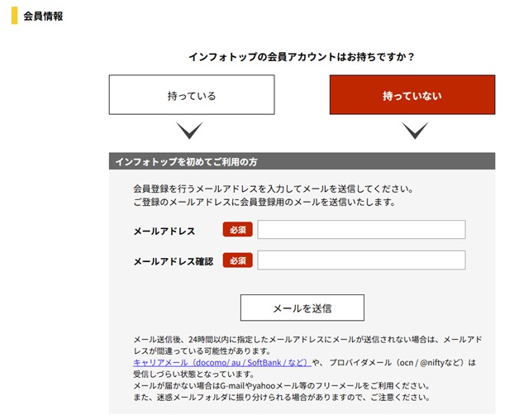Select the 持っている account option
The image size is (514, 420).
pos(191,95)
